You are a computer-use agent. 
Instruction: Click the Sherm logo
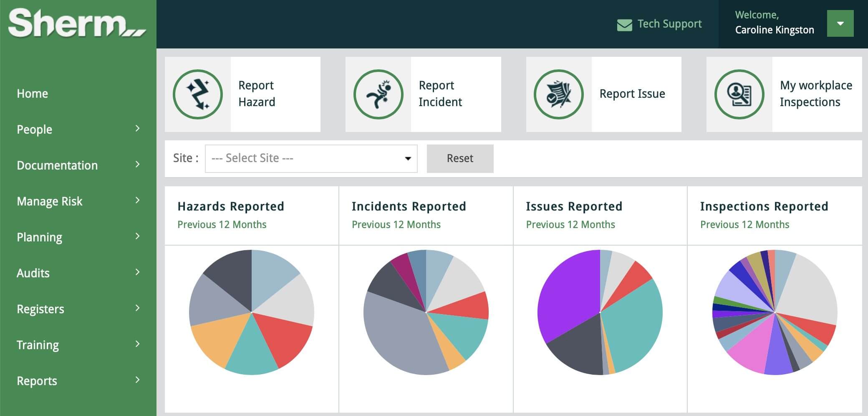point(77,24)
